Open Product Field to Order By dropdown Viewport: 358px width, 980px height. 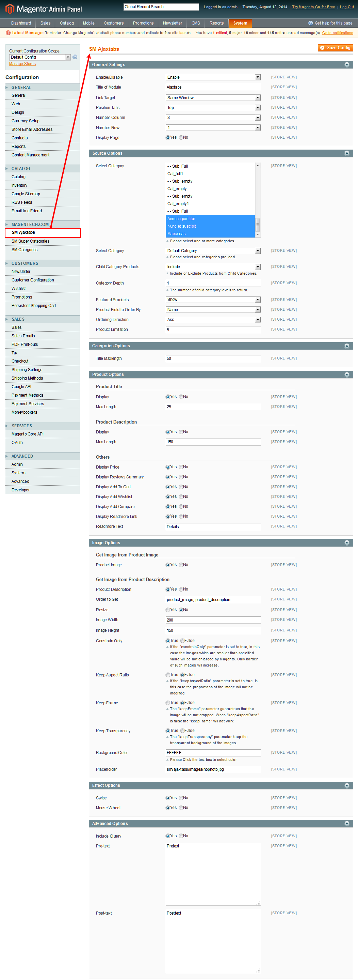[213, 310]
